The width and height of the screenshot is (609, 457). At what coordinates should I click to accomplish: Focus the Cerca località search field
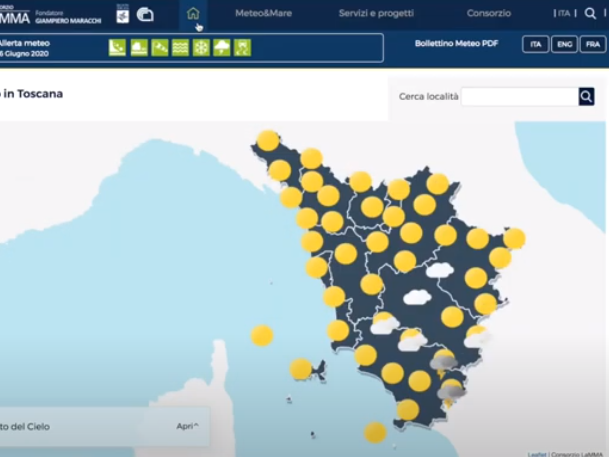coord(520,97)
